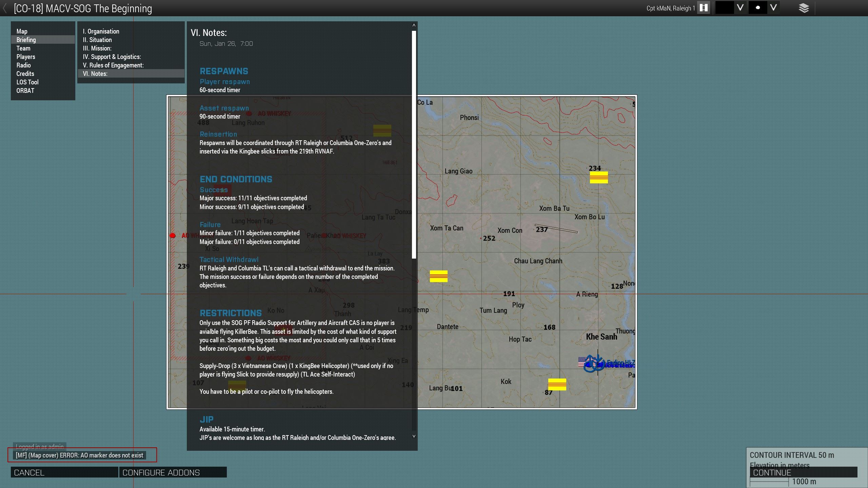The height and width of the screenshot is (488, 868).
Task: Click the airstrip line near hill 237
Action: point(556,228)
